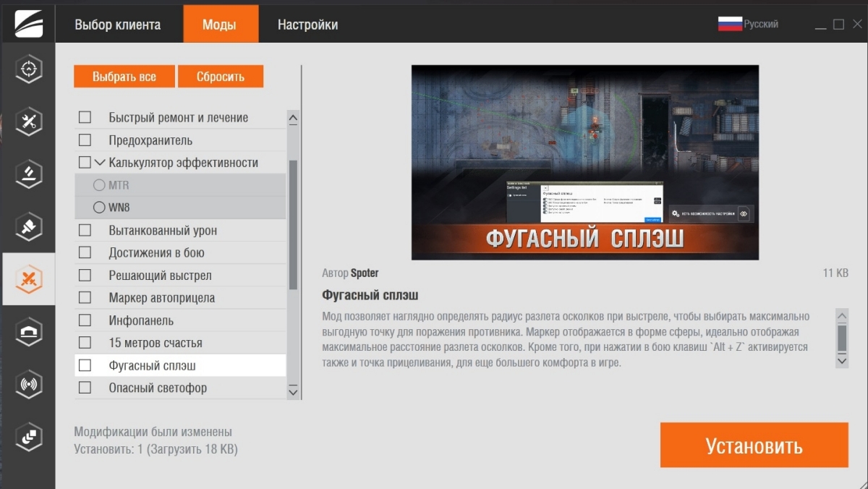Click the mod list scrollbar thumb
The image size is (868, 489).
pyautogui.click(x=293, y=224)
